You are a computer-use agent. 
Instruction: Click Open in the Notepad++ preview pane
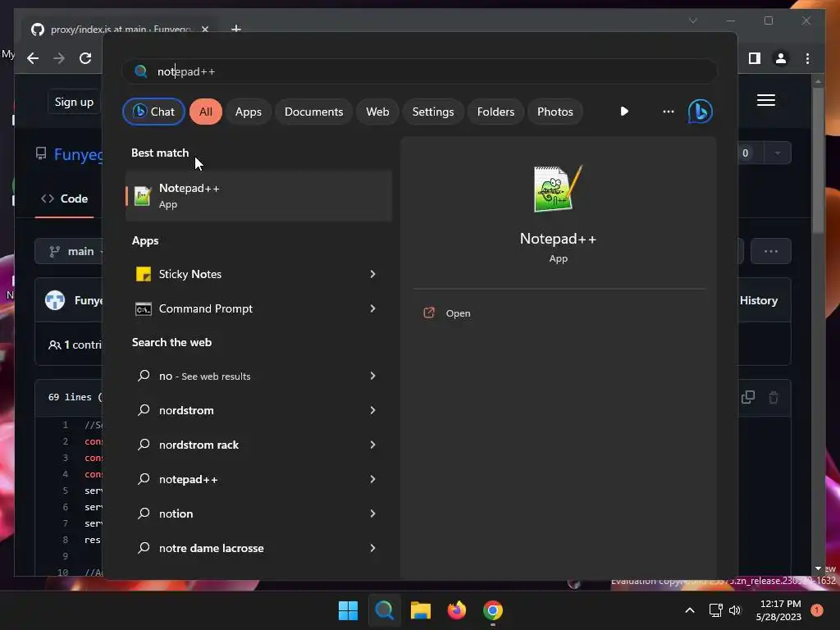[458, 313]
